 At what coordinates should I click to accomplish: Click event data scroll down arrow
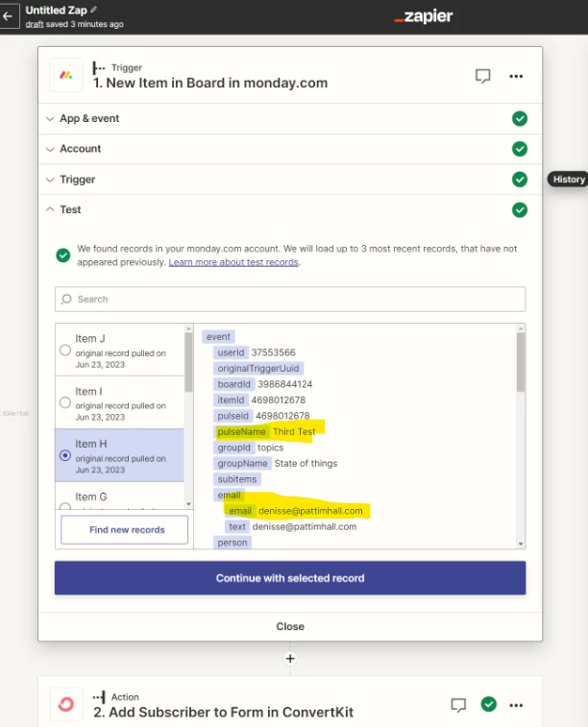521,544
